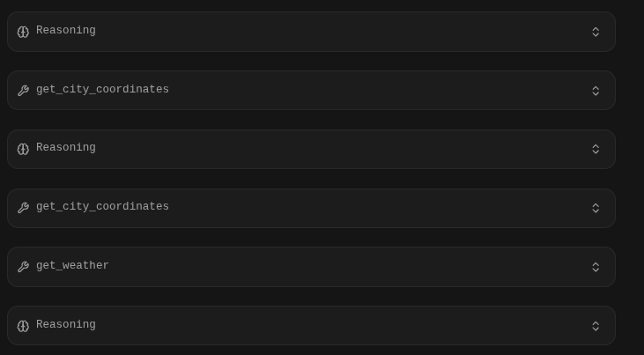Click the second get_city_coordinates label

[x=102, y=207]
